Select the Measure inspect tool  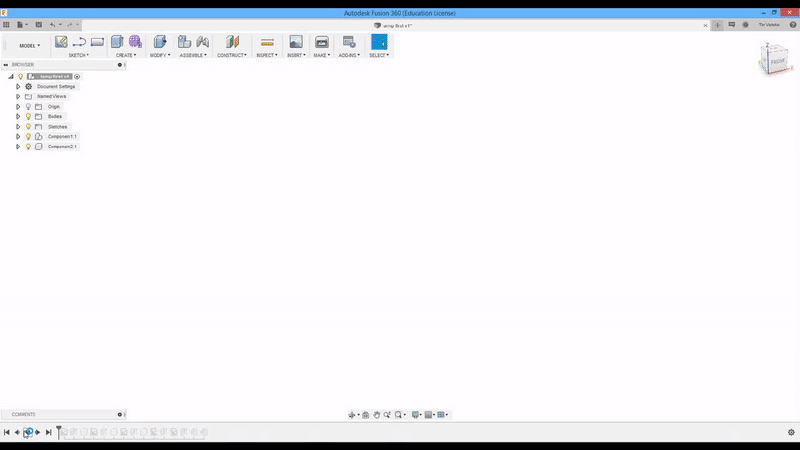[x=267, y=42]
